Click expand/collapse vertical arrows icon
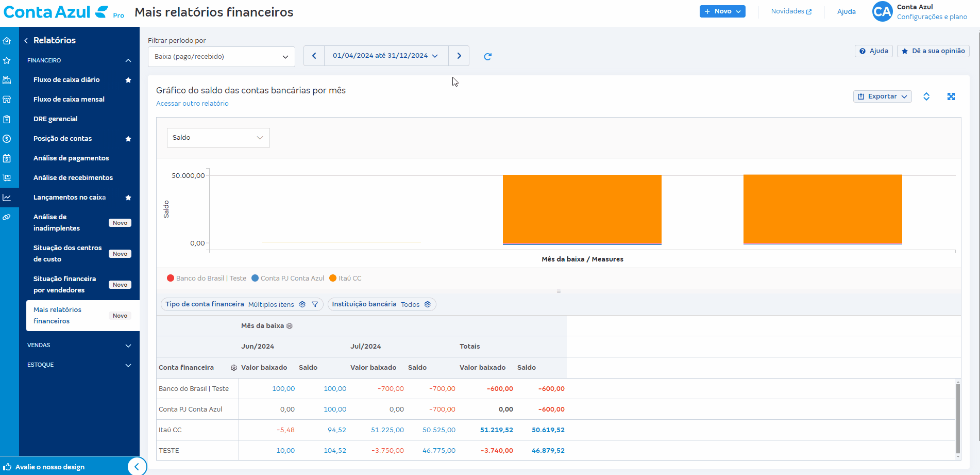This screenshot has width=980, height=475. pyautogui.click(x=926, y=96)
